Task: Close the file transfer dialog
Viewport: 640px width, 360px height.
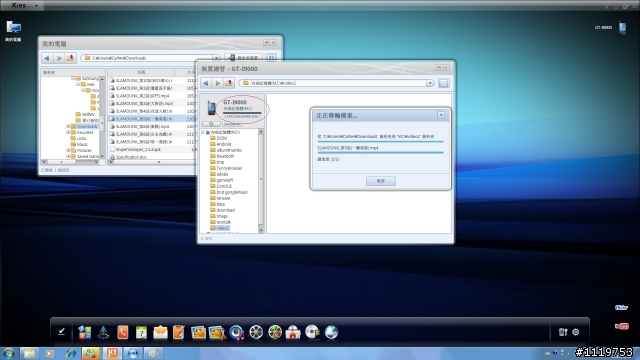Action: pyautogui.click(x=441, y=115)
